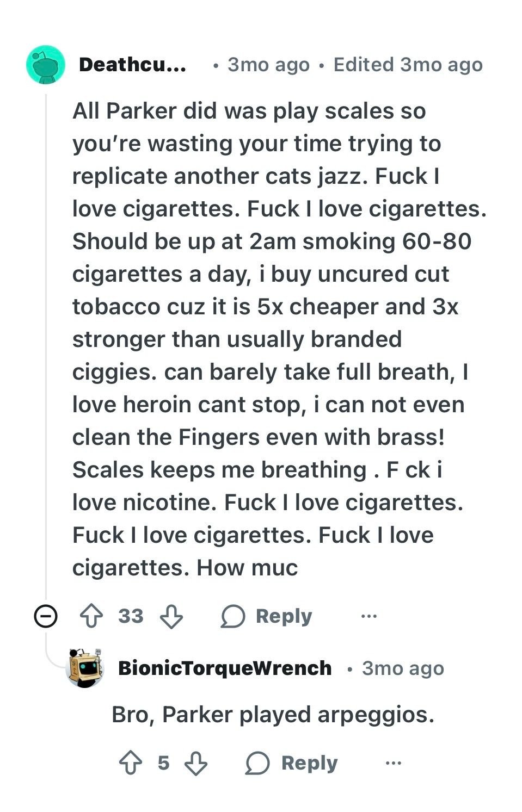Click the timestamp beside BionicTorqueWrench
The height and width of the screenshot is (812, 522).
[403, 668]
